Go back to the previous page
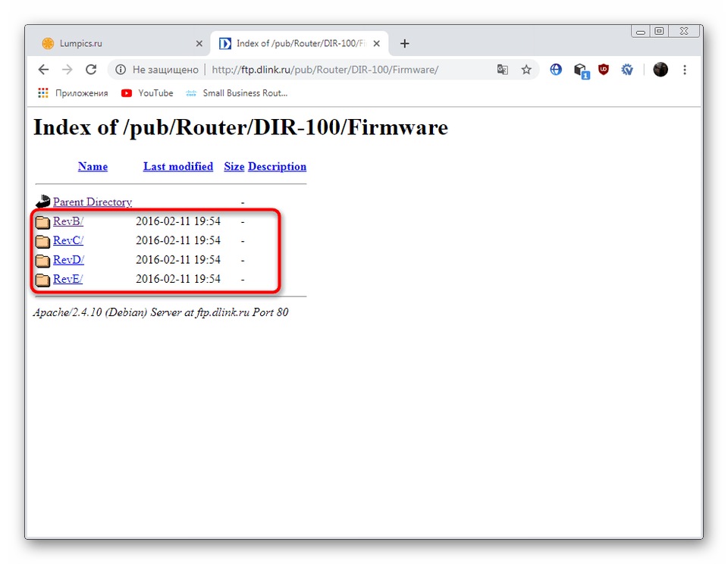 pos(44,70)
